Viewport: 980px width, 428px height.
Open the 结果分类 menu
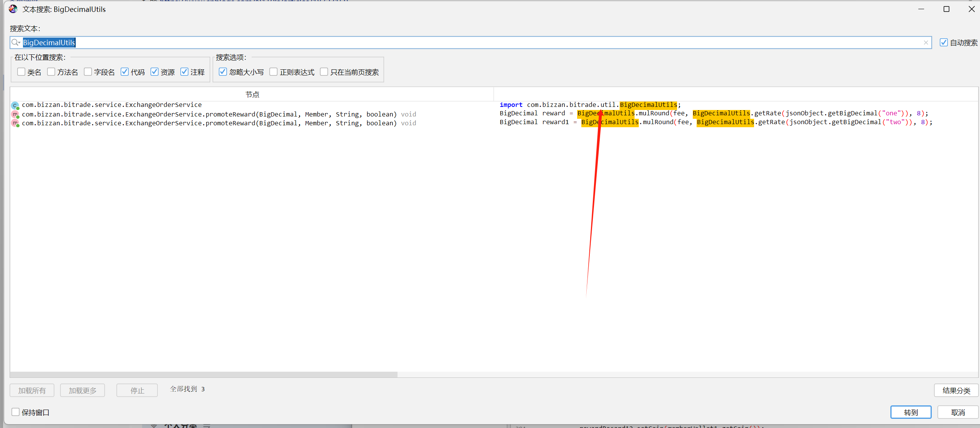pyautogui.click(x=956, y=390)
